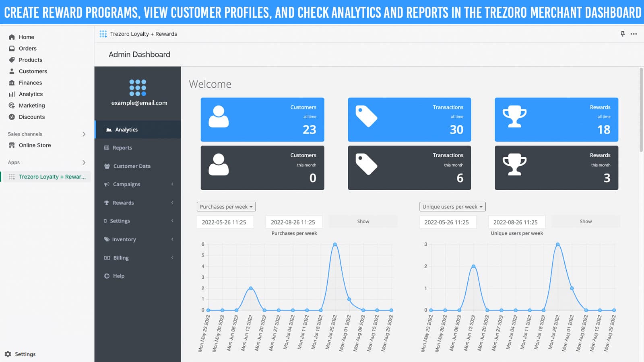Click the Welcome heading text

point(210,84)
